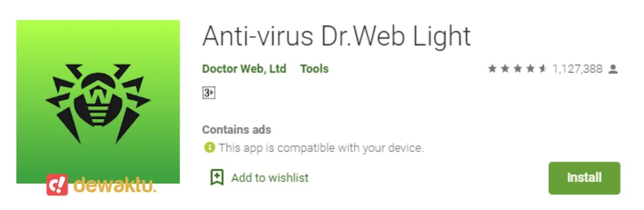Select the Anti-virus Dr.Web Light title
The image size is (644, 210).
click(337, 36)
